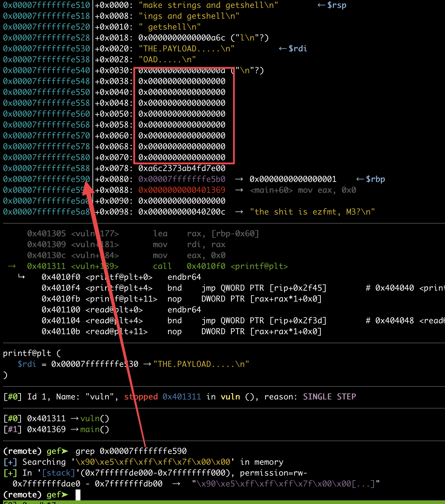Click command "grep 0x00007fffffffe590"
Screen dimensions: 445x504
click(131, 451)
